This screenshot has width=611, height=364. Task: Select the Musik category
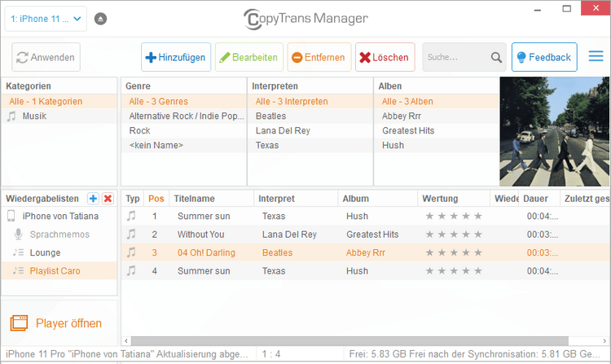click(59, 116)
